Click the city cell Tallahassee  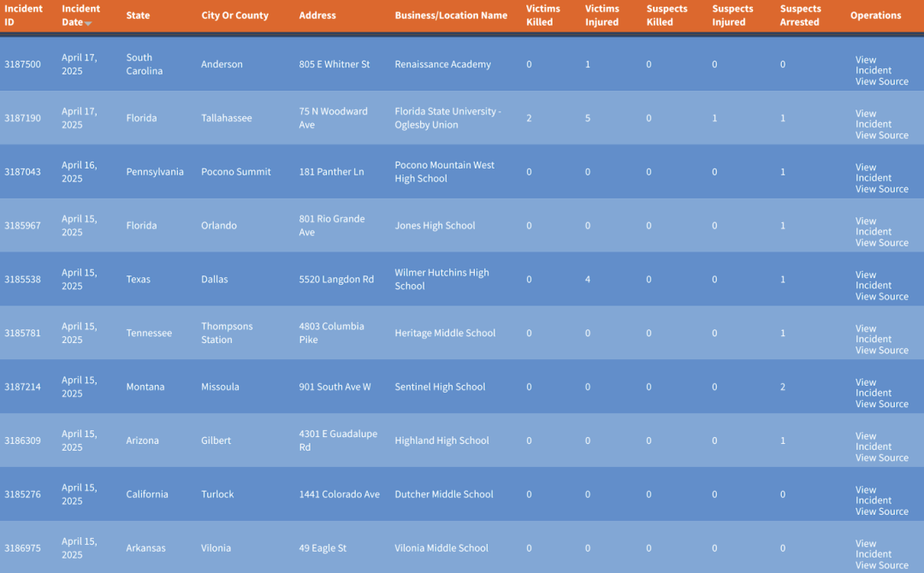(x=226, y=118)
